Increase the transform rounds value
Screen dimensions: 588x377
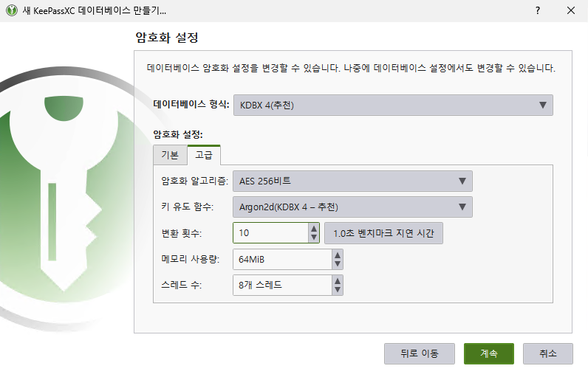pos(313,229)
